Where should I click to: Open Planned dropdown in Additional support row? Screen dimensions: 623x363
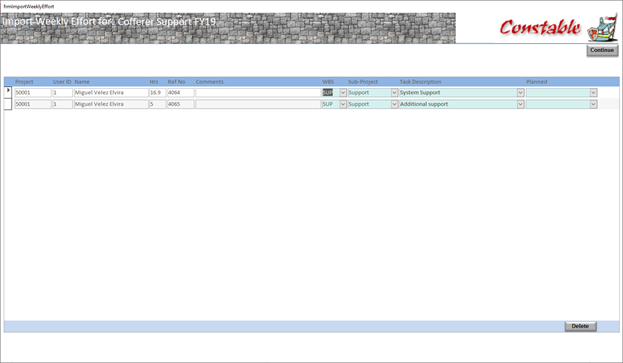593,104
